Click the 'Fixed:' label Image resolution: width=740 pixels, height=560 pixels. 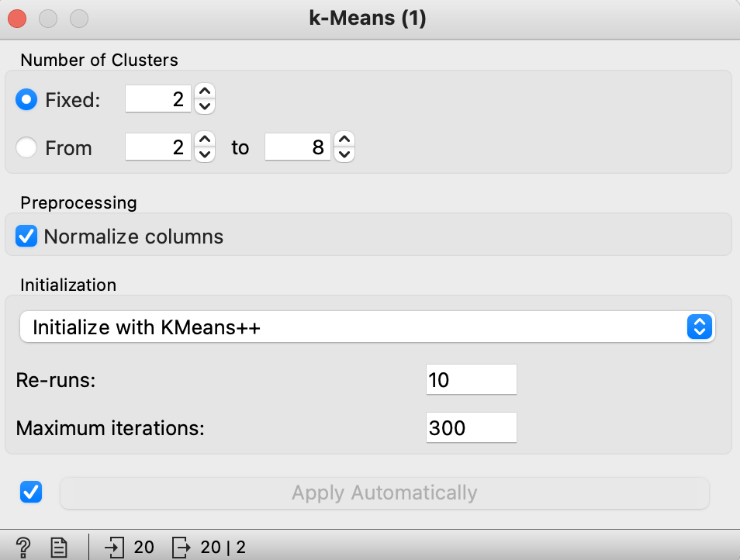pos(73,100)
